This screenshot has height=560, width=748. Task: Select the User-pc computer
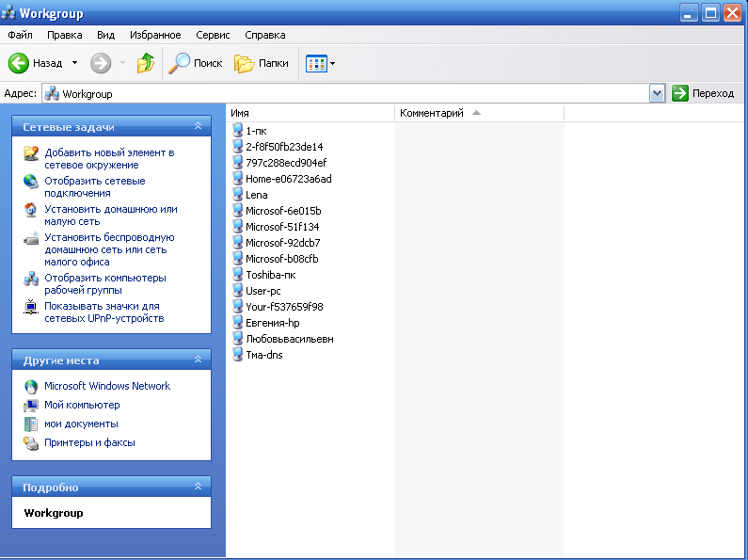[263, 291]
